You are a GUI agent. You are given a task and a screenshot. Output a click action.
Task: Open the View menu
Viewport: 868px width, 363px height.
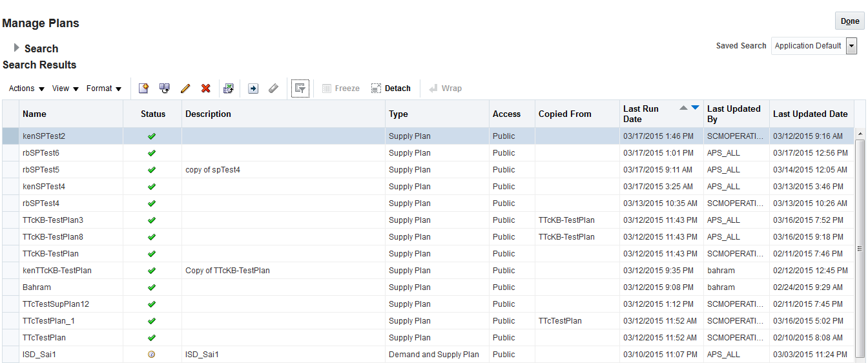coord(65,88)
